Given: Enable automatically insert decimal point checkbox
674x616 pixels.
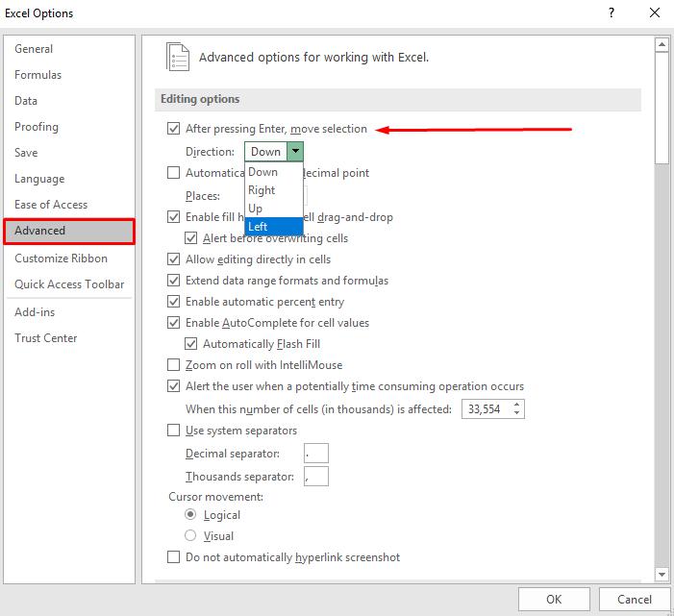Looking at the screenshot, I should pos(174,173).
